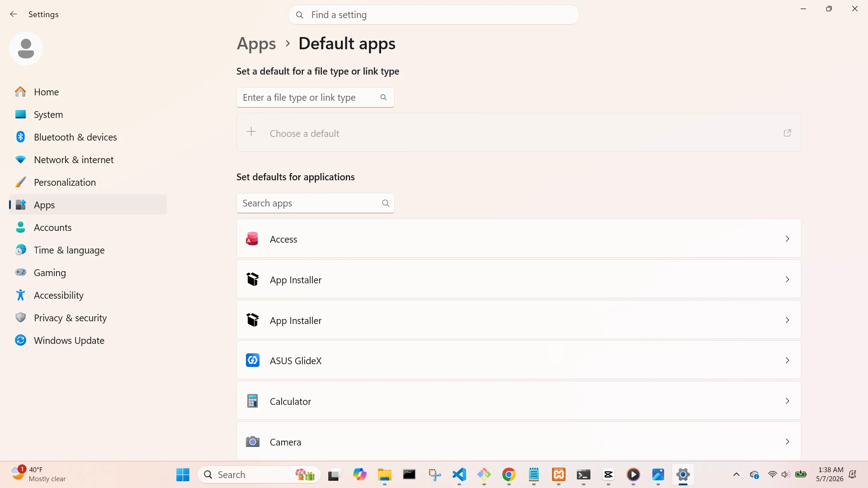Open Task View from the taskbar

334,474
